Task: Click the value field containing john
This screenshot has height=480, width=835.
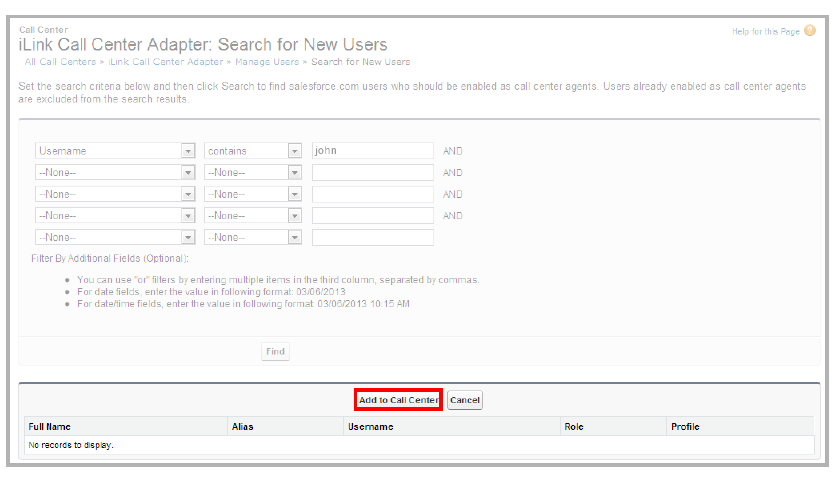Action: coord(373,151)
